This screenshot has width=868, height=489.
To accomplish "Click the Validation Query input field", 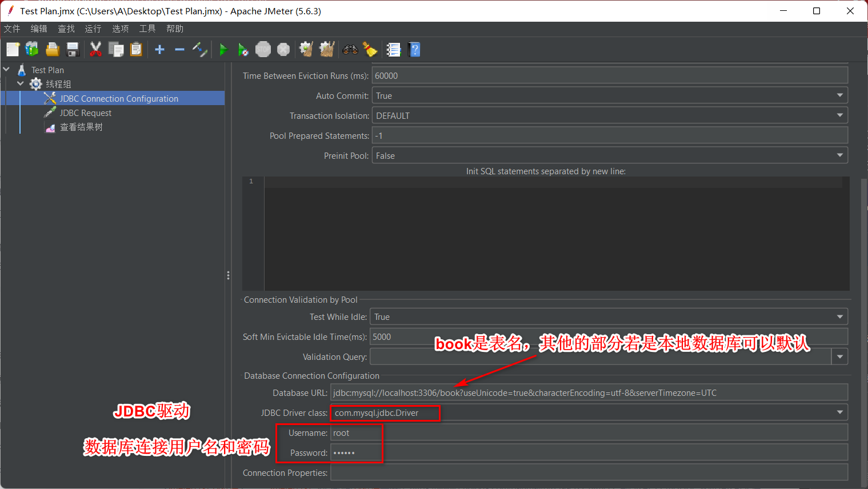I will pos(601,356).
